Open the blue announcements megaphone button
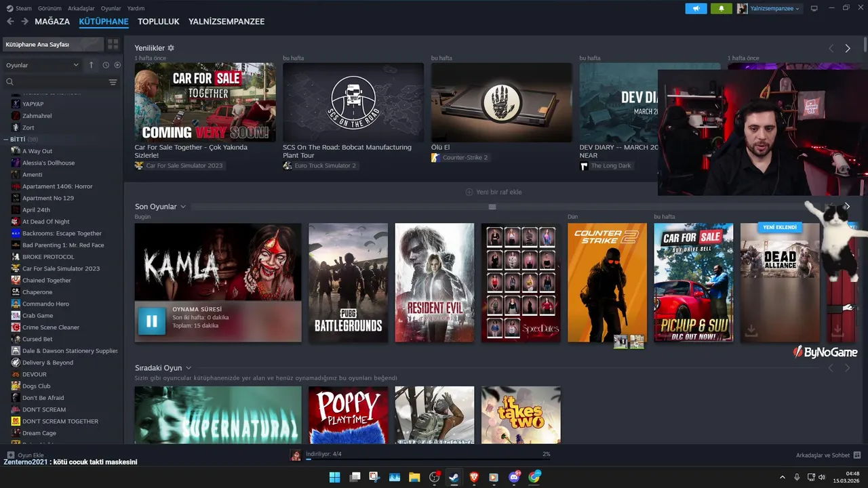The width and height of the screenshot is (868, 488). click(696, 8)
